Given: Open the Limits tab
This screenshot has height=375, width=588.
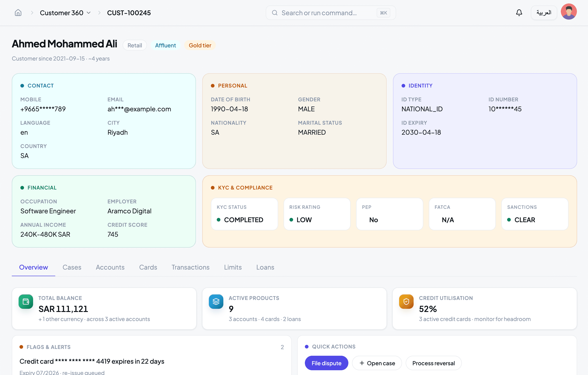Looking at the screenshot, I should click(x=233, y=267).
